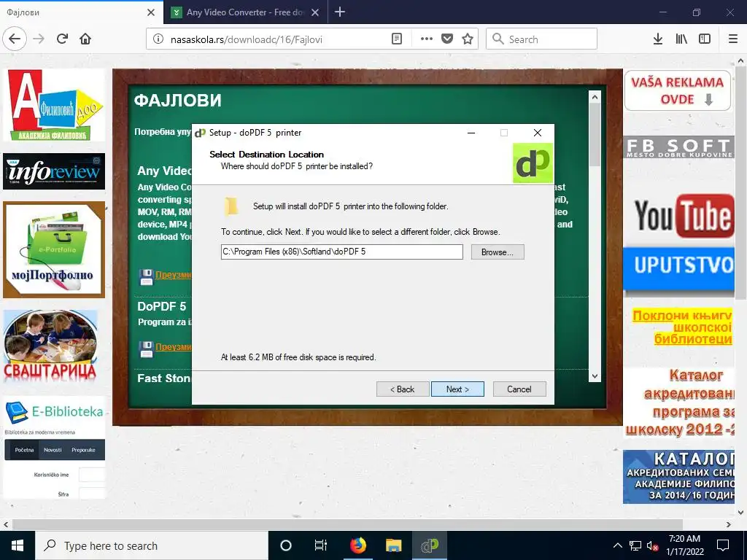Open the мојПортфолио banner
This screenshot has height=560, width=747.
coord(54,249)
